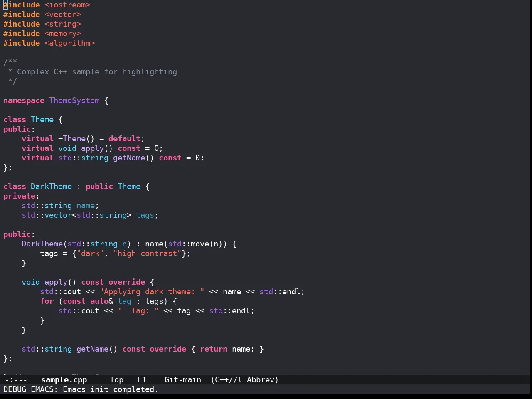
Task: Click the 'default' keyword
Action: pyautogui.click(x=125, y=139)
